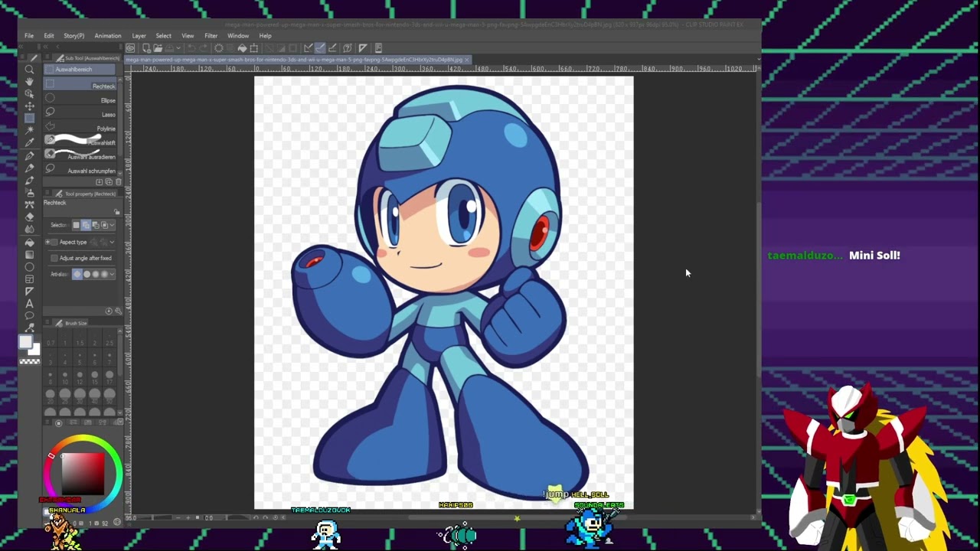980x551 pixels.
Task: Click the smartphone connect toolbar icon
Action: (x=378, y=48)
